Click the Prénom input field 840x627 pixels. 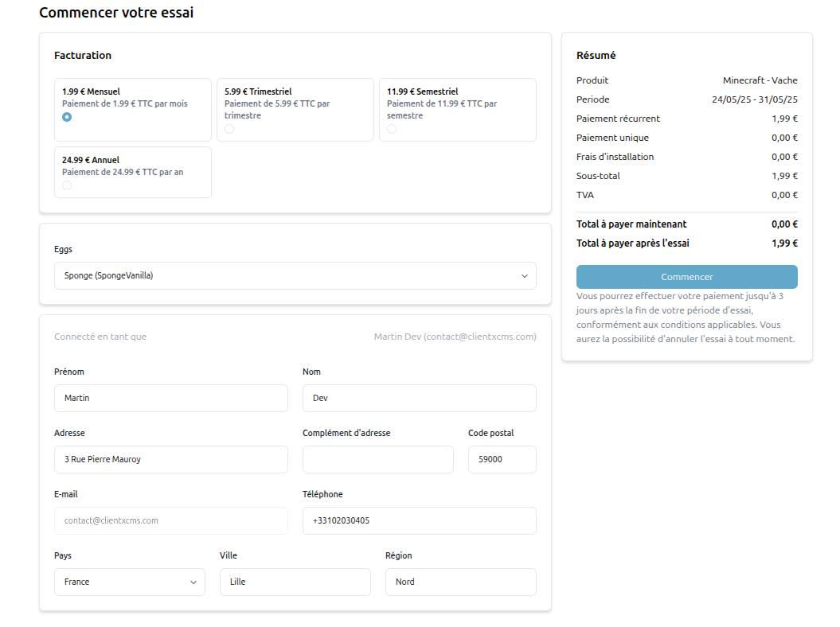pos(170,399)
